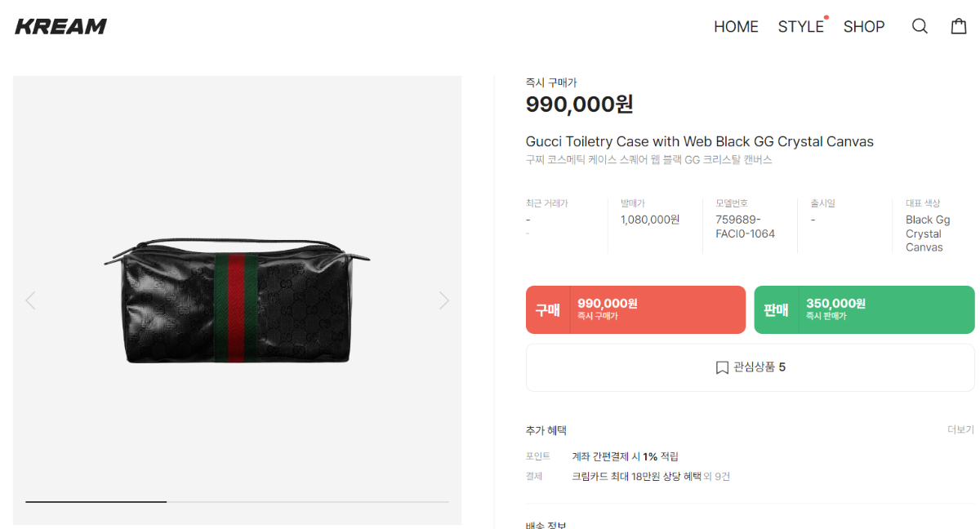Open the STYLE menu
The width and height of the screenshot is (980, 529).
click(800, 27)
